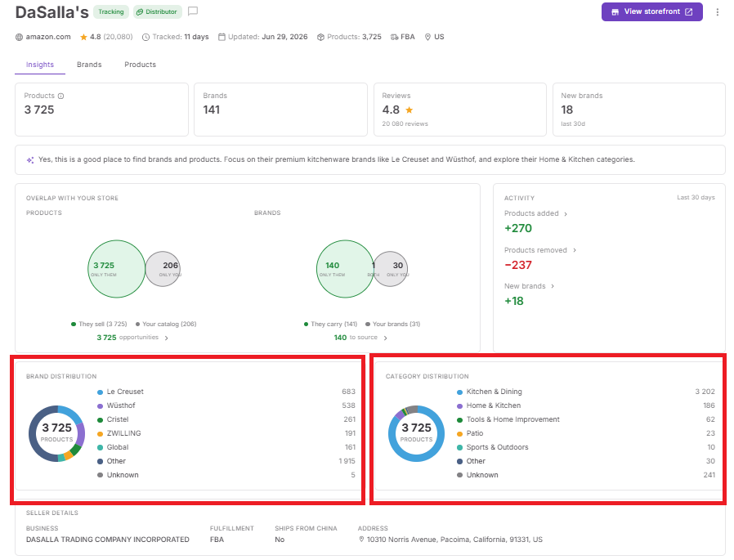
Task: Open the three-dot more options menu
Action: pyautogui.click(x=717, y=12)
